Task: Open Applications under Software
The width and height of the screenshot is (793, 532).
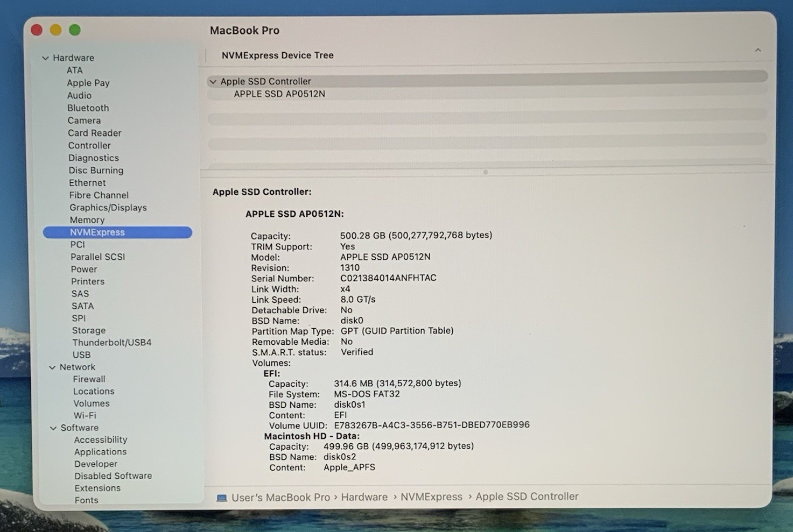Action: click(101, 452)
